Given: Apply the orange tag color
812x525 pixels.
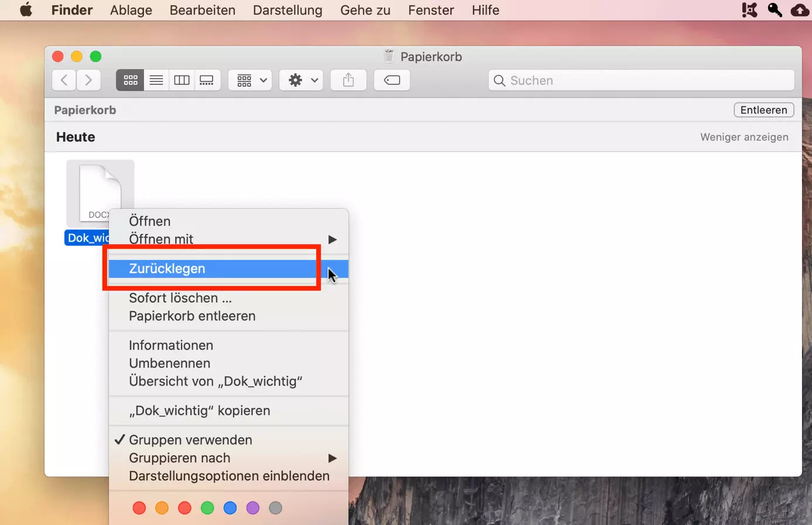Looking at the screenshot, I should tap(162, 508).
